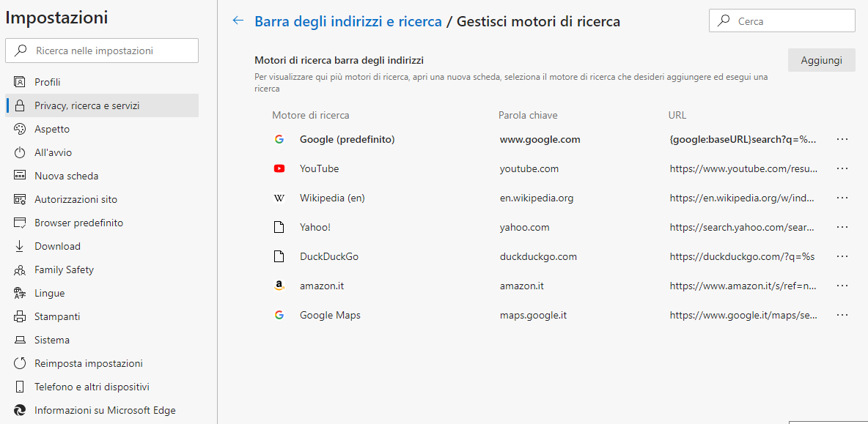Viewport: 868px width, 424px height.
Task: Open the more options menu for Yahoo!
Action: pos(842,227)
